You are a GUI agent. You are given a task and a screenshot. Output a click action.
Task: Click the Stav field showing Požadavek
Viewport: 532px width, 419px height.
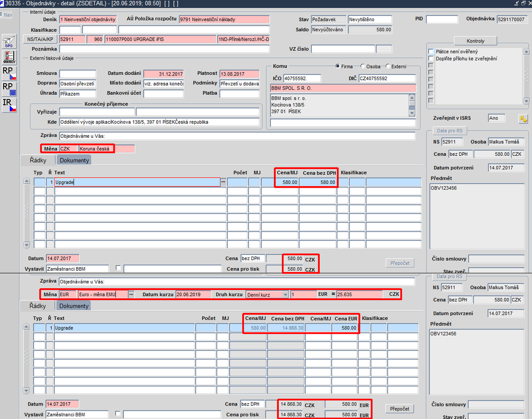[x=328, y=19]
